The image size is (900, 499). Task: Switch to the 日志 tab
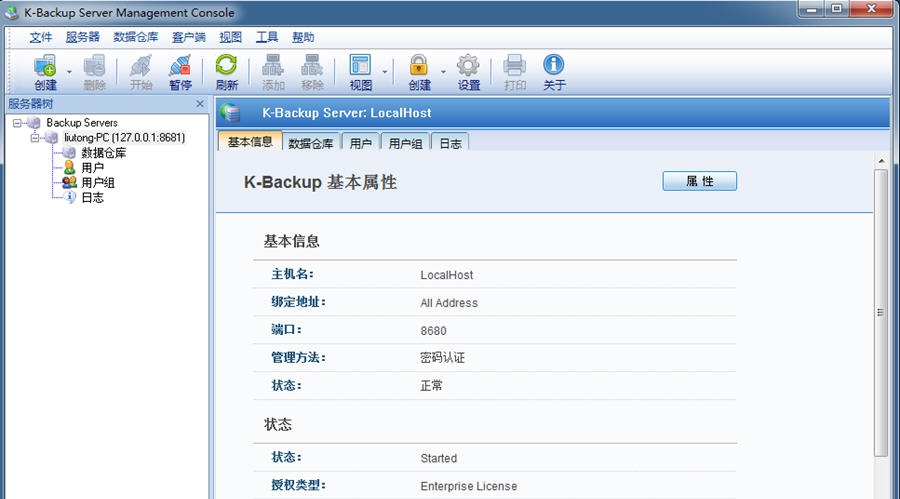[x=451, y=143]
